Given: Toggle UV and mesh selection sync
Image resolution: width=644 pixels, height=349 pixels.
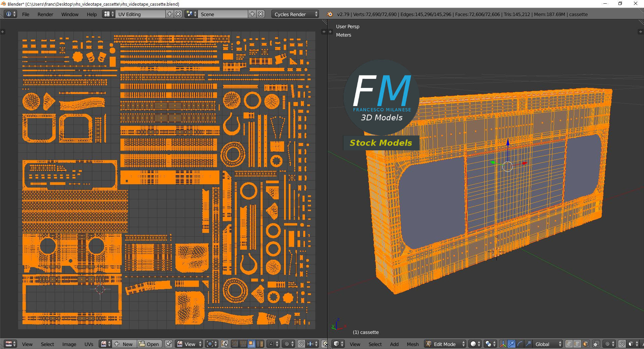Looking at the screenshot, I should [224, 344].
